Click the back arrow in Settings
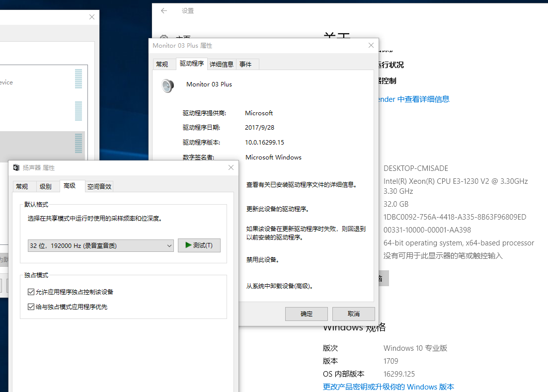 pos(164,10)
